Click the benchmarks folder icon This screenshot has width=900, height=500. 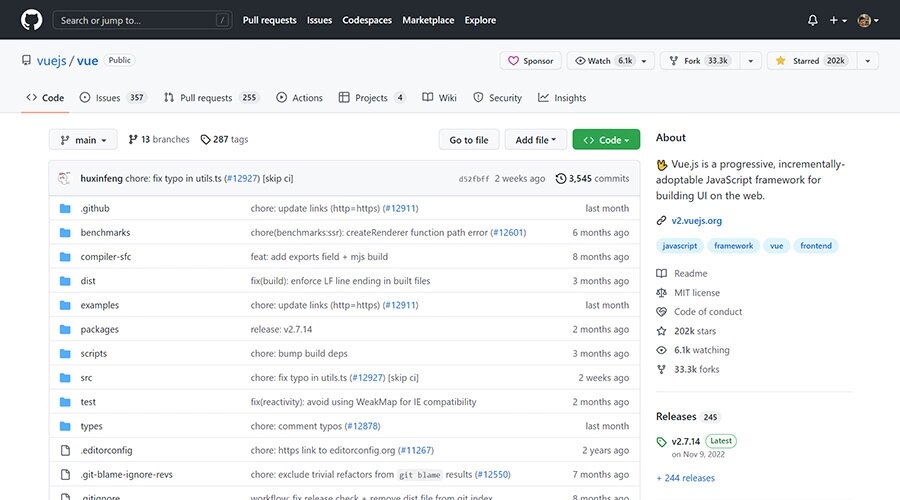(x=65, y=232)
